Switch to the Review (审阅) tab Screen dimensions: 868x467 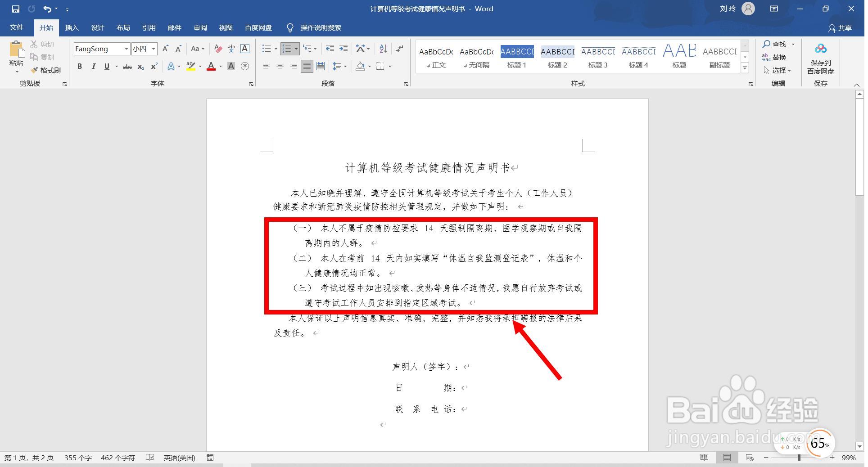click(x=200, y=28)
